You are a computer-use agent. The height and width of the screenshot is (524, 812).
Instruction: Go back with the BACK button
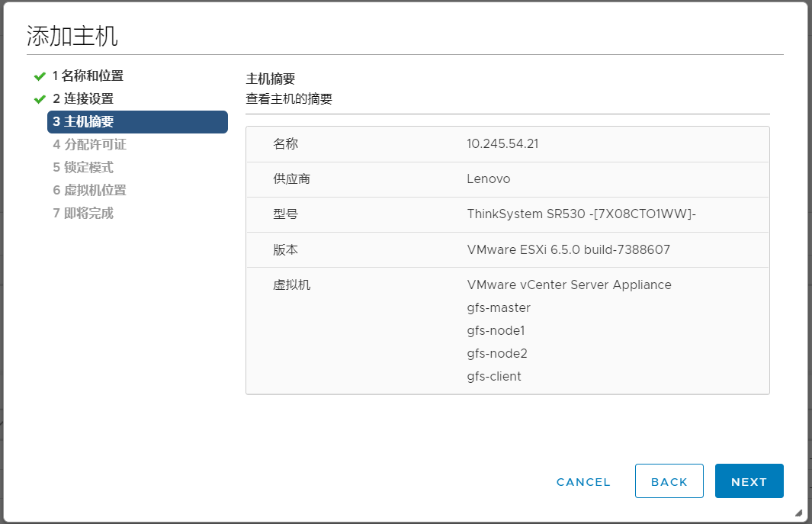[x=669, y=481]
